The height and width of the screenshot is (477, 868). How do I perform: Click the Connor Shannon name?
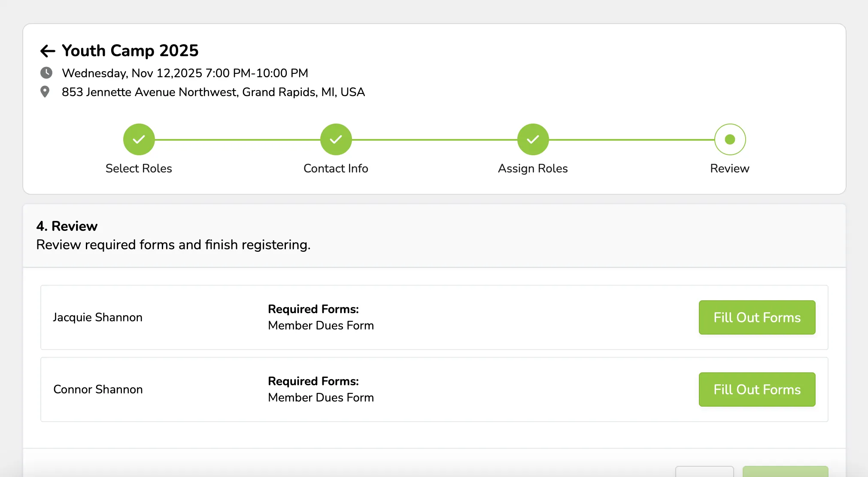click(98, 389)
